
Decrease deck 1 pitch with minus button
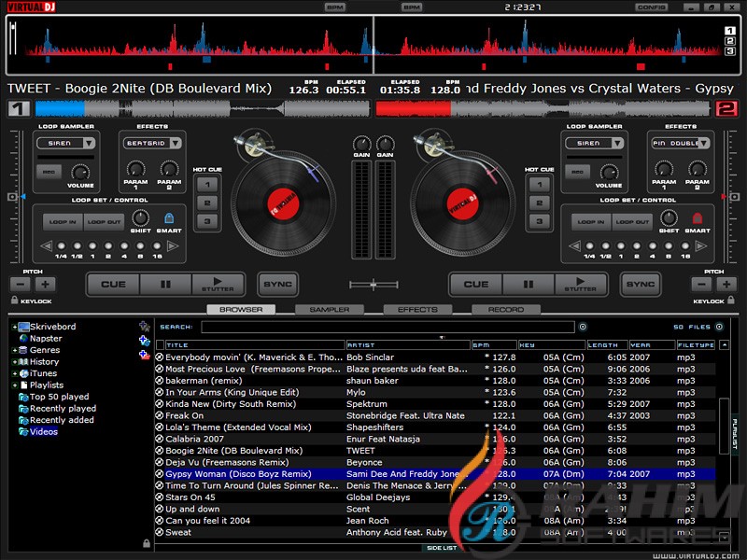point(21,285)
